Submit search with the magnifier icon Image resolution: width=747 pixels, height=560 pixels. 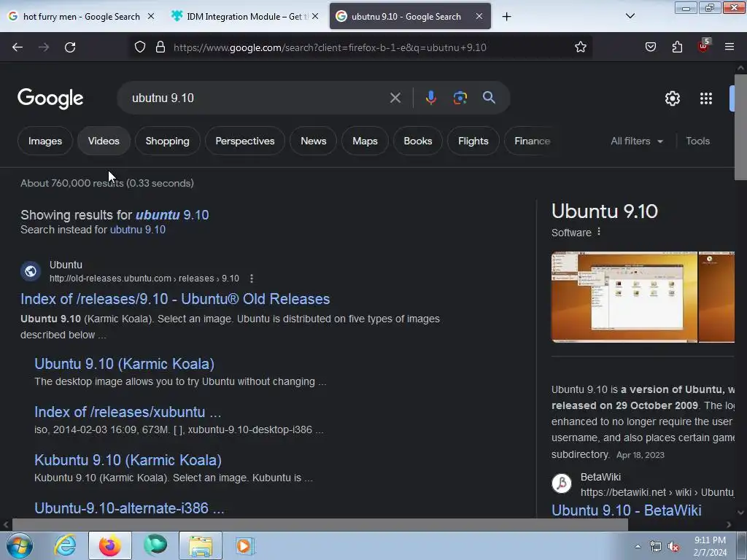(x=489, y=98)
